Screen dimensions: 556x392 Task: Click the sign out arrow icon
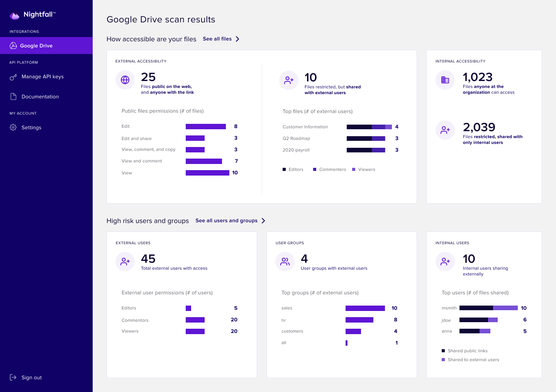tap(13, 377)
